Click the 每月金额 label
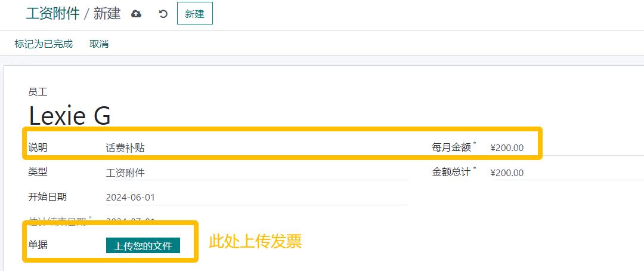 451,147
